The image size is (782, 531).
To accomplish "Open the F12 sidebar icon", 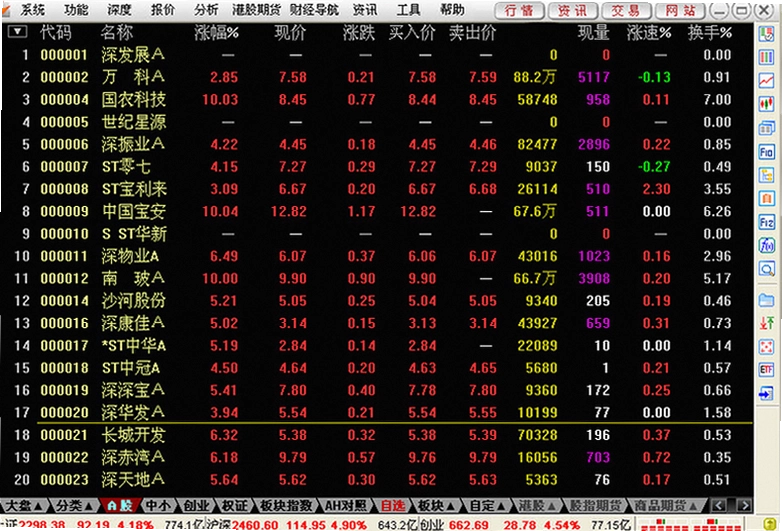I will point(767,222).
